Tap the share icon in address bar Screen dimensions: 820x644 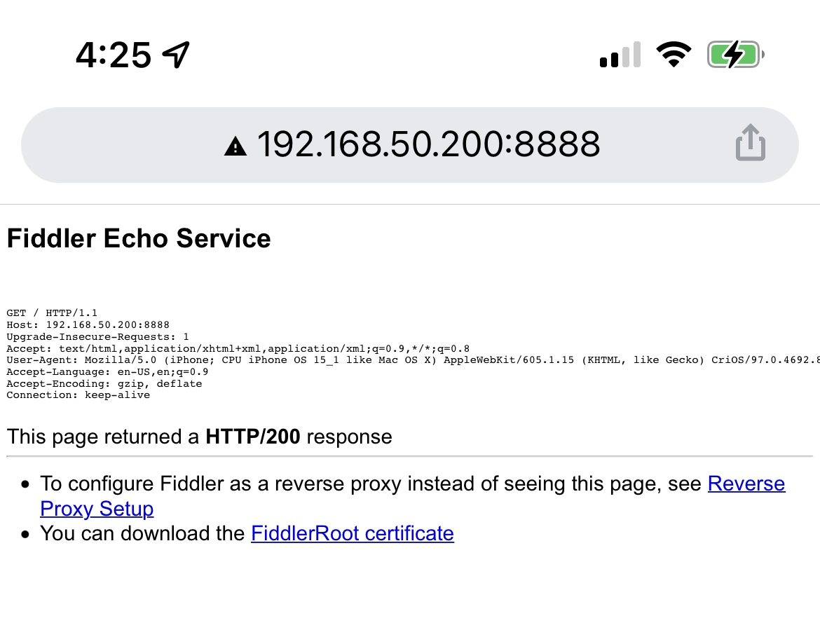click(750, 144)
